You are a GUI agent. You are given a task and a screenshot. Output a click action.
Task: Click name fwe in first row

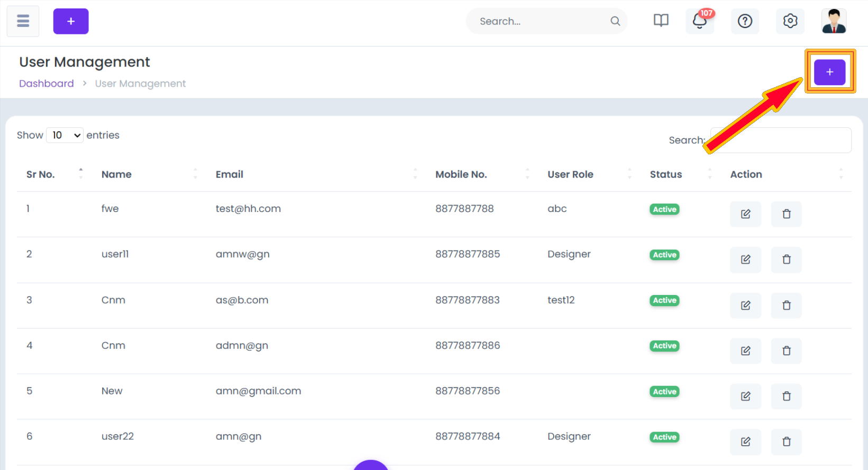point(110,209)
